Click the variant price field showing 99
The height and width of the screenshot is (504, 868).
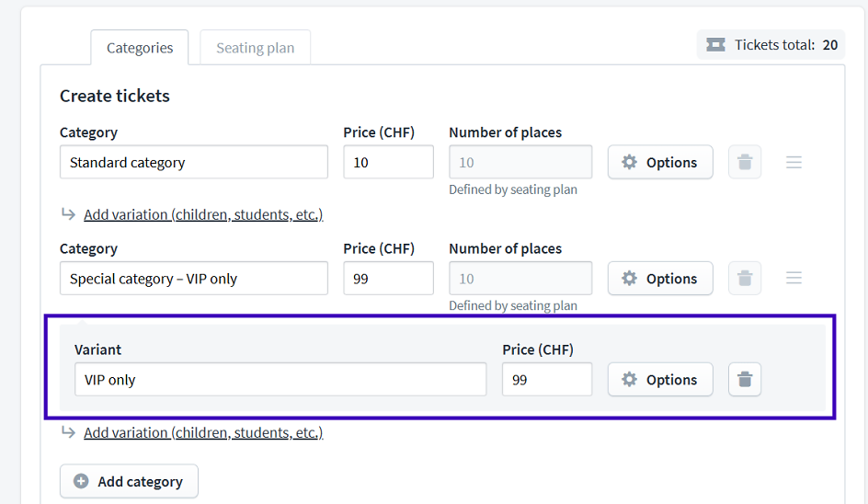click(547, 380)
